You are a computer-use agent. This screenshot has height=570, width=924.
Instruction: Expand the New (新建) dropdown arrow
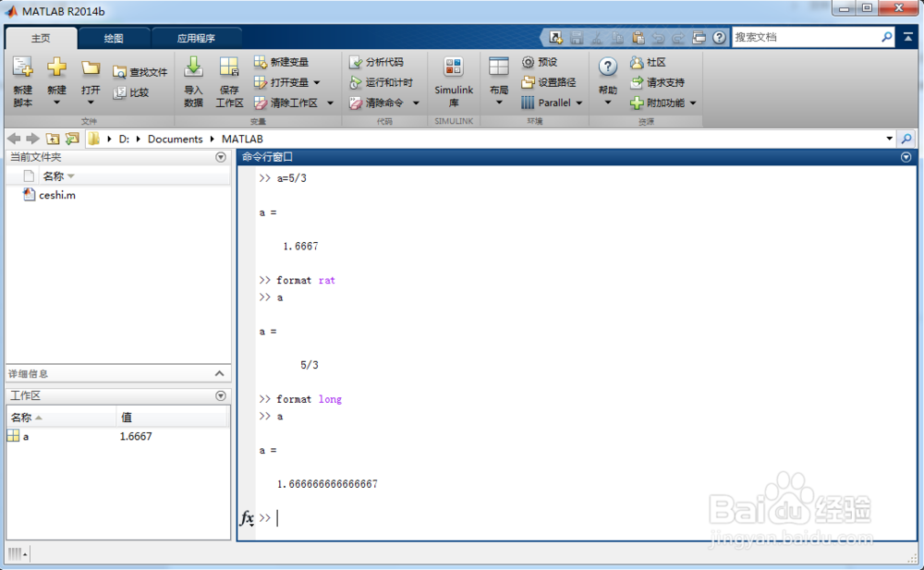point(56,103)
